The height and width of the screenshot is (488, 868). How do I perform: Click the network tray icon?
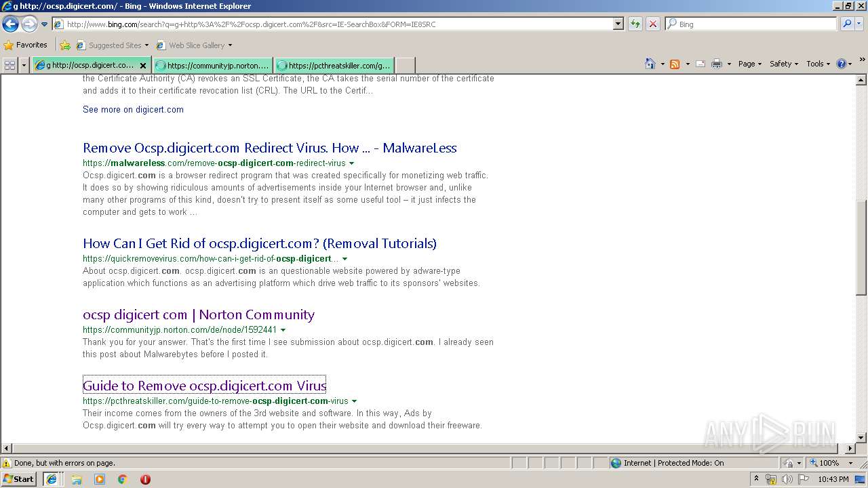click(x=771, y=479)
